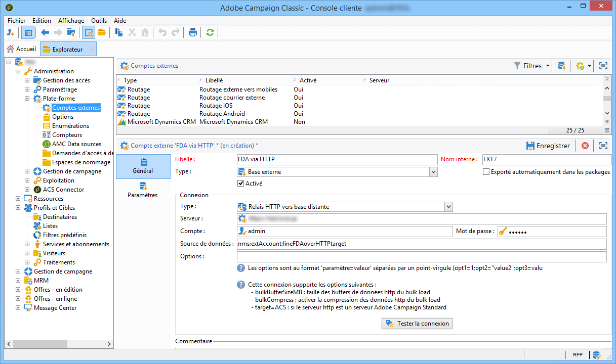Image resolution: width=616 pixels, height=364 pixels.
Task: Open the Edition menu
Action: [42, 21]
